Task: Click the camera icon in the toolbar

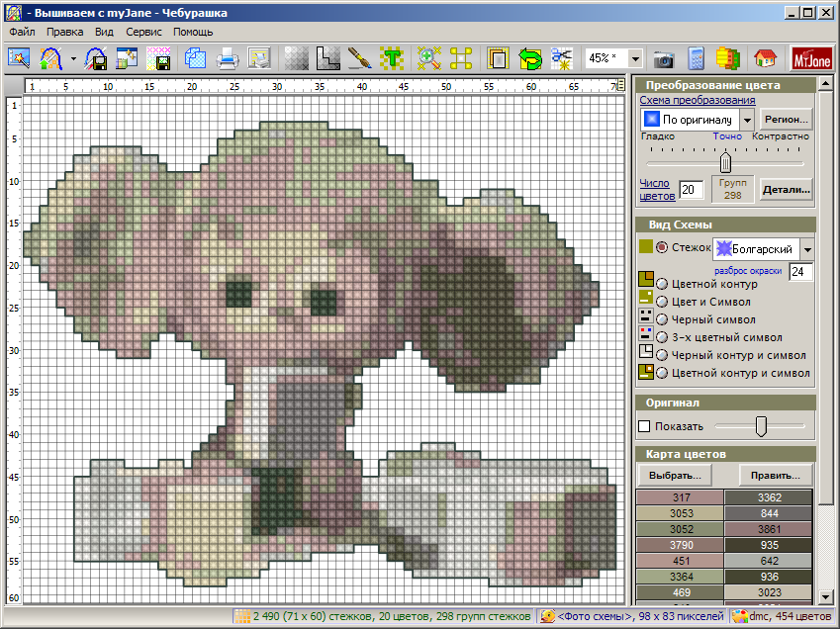Action: pyautogui.click(x=663, y=58)
